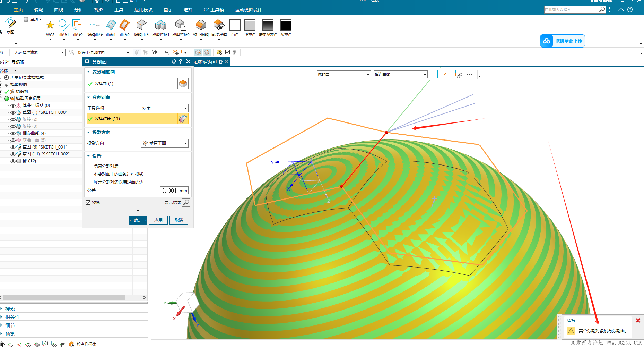The width and height of the screenshot is (644, 347).
Task: Toggle visibility eye of 基准坐标系 (0)
Action: [x=13, y=105]
